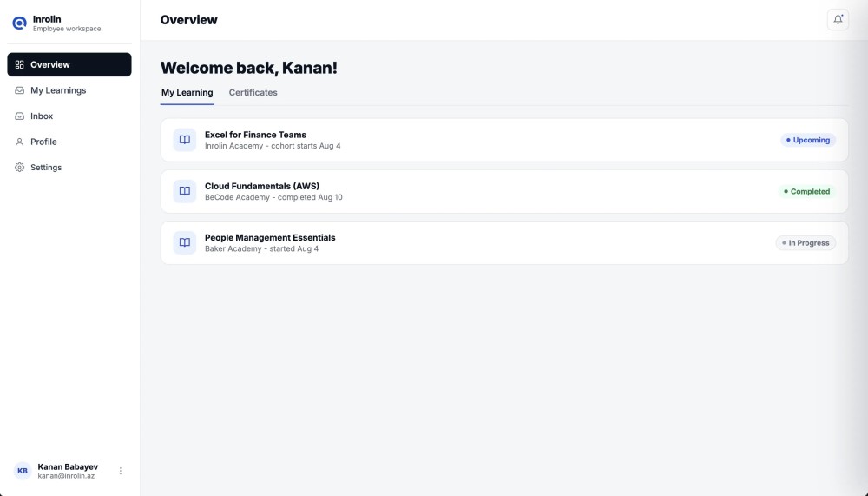868x496 pixels.
Task: Click the Inbox tray icon
Action: coord(19,116)
